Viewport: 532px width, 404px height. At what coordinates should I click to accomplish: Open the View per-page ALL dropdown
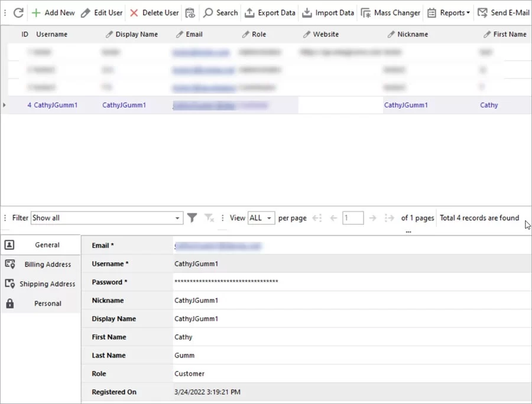point(261,217)
